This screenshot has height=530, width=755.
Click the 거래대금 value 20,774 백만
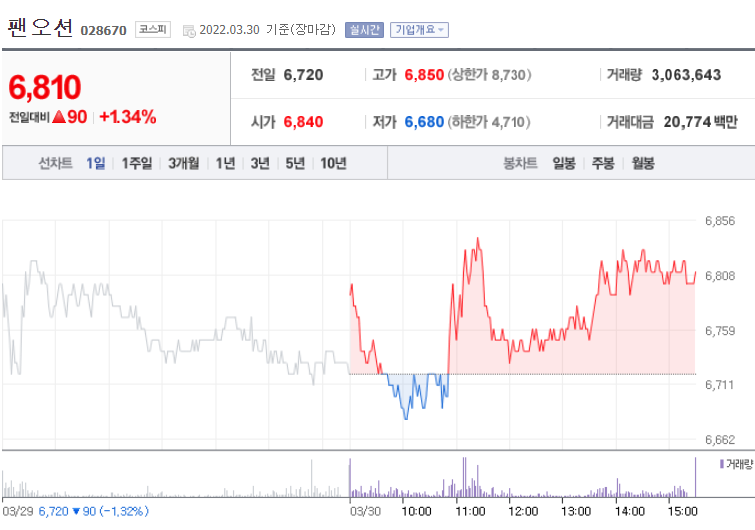(x=701, y=122)
